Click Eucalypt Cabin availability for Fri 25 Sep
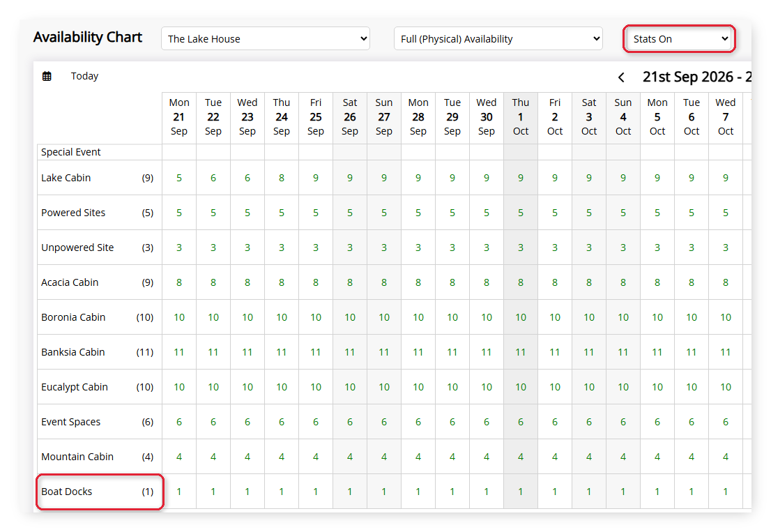 click(316, 388)
